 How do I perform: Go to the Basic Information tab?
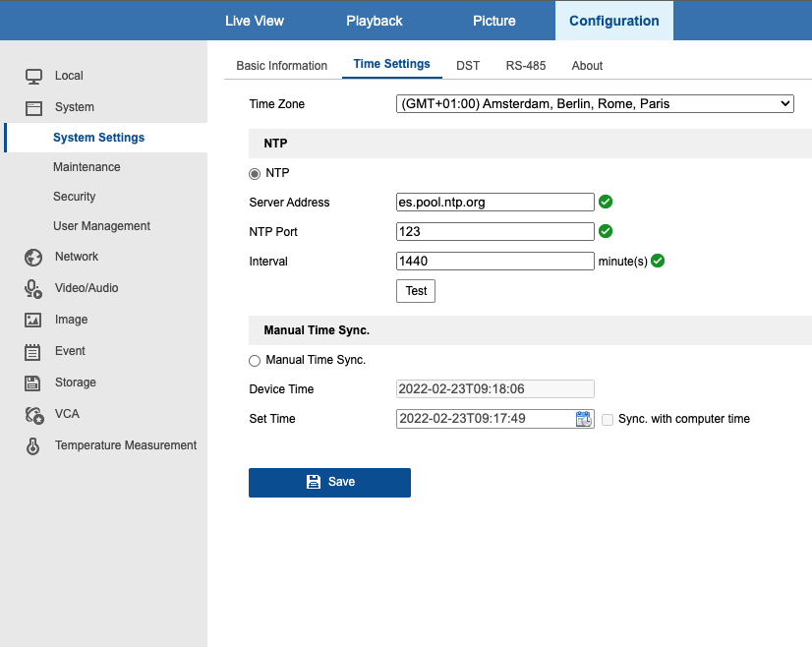point(282,66)
